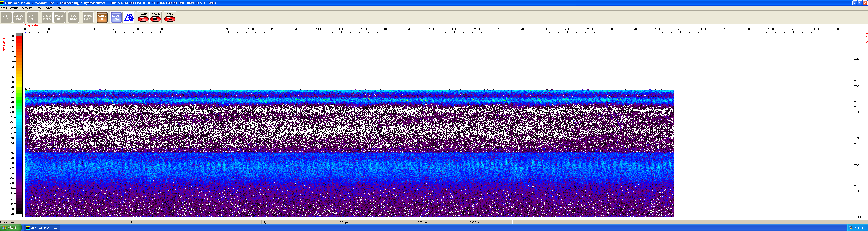The height and width of the screenshot is (231, 868).
Task: Open the Windows start button
Action: click(11, 228)
